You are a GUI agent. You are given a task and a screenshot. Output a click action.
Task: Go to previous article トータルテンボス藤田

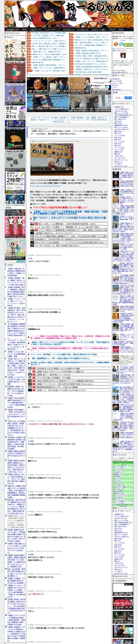point(47,120)
